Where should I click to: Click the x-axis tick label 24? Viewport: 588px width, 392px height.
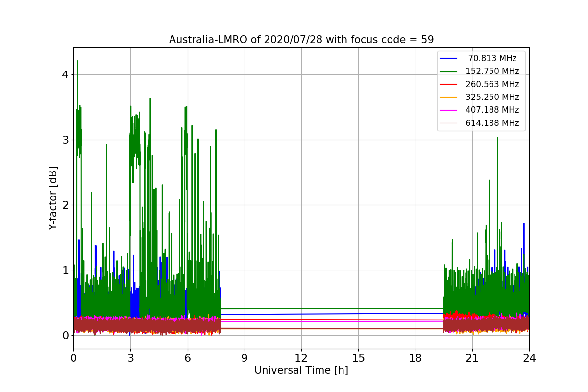click(x=529, y=358)
